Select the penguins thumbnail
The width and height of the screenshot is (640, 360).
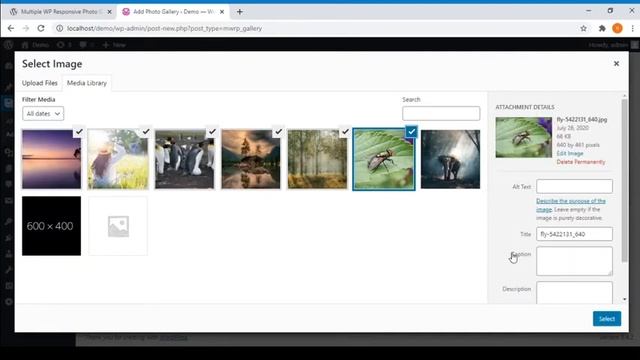[x=184, y=159]
